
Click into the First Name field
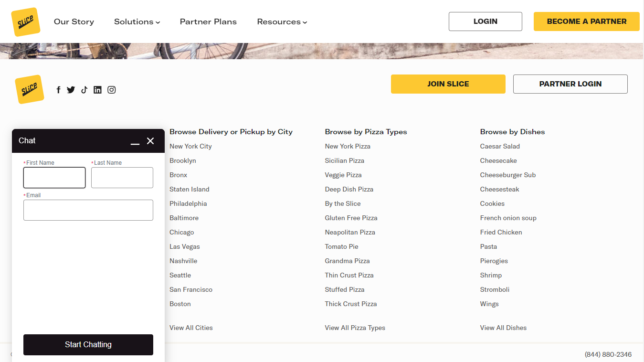(54, 178)
